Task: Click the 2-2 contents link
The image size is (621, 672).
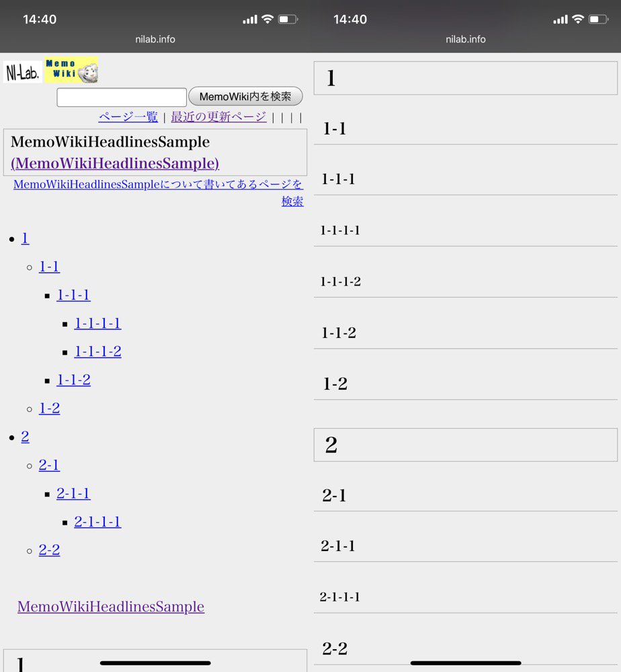Action: tap(49, 550)
